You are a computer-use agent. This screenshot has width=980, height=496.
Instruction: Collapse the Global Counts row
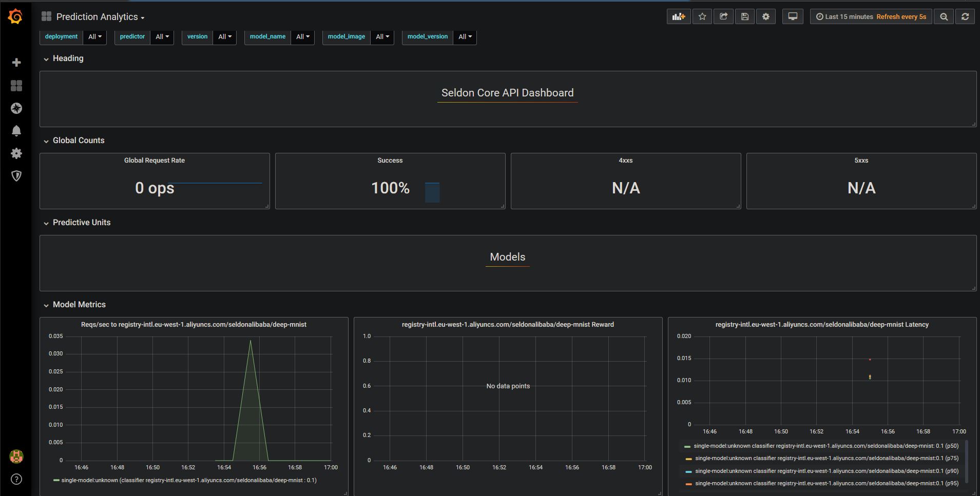78,141
